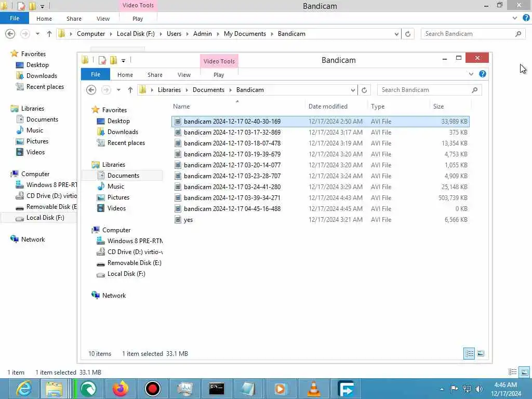This screenshot has width=532, height=399.
Task: Open Internet Explorer from the taskbar
Action: click(x=24, y=389)
